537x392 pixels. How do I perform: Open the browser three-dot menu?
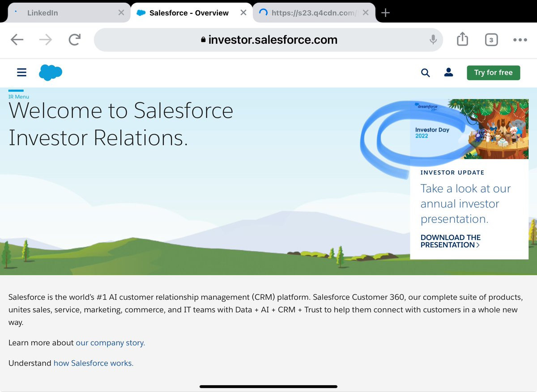520,40
